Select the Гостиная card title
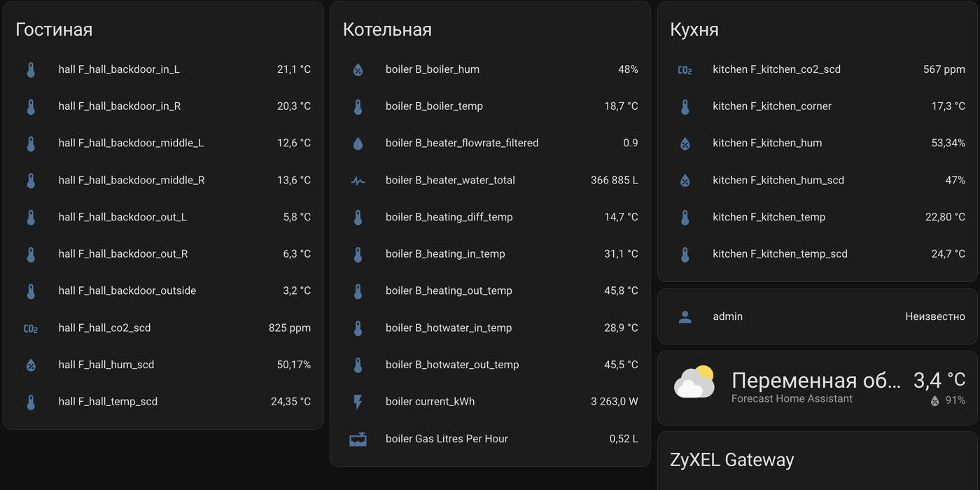Image resolution: width=980 pixels, height=490 pixels. [x=52, y=29]
